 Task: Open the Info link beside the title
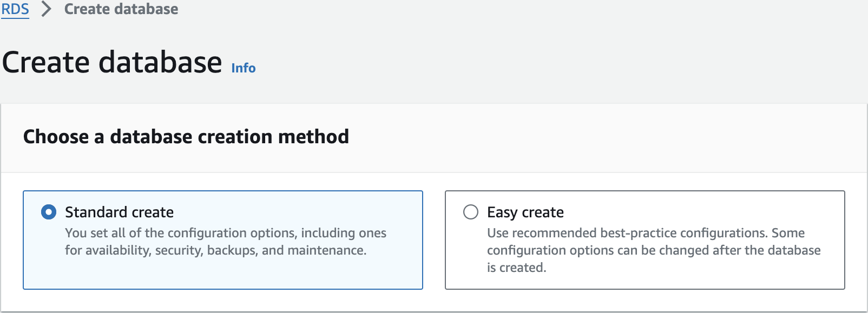(243, 68)
